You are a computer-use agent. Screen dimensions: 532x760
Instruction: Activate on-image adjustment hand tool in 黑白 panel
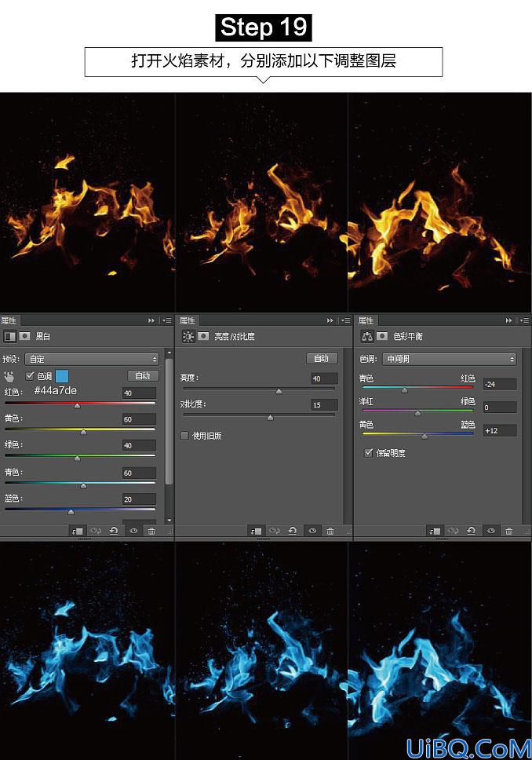[x=9, y=375]
